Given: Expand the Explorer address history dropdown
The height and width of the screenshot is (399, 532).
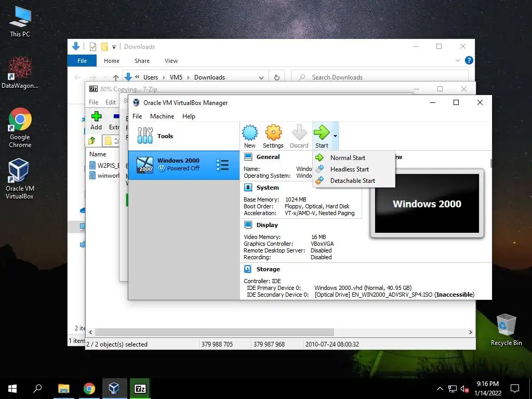Looking at the screenshot, I should coord(261,77).
